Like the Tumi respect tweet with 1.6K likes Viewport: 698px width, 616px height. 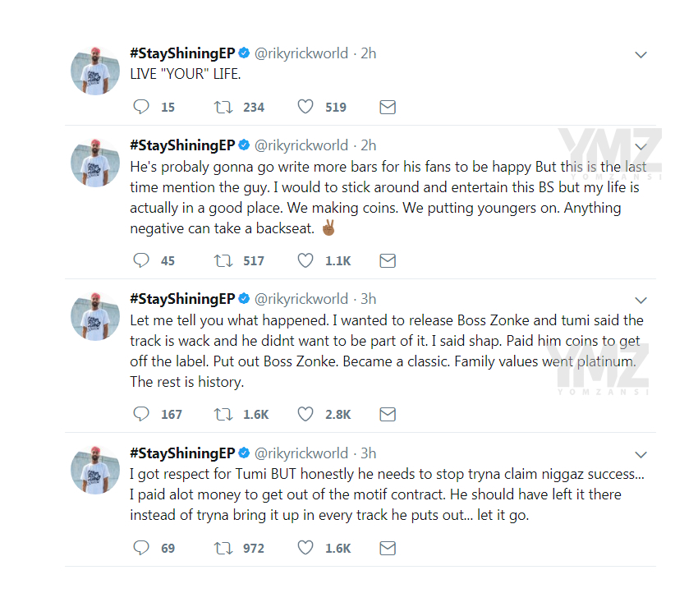click(x=305, y=548)
